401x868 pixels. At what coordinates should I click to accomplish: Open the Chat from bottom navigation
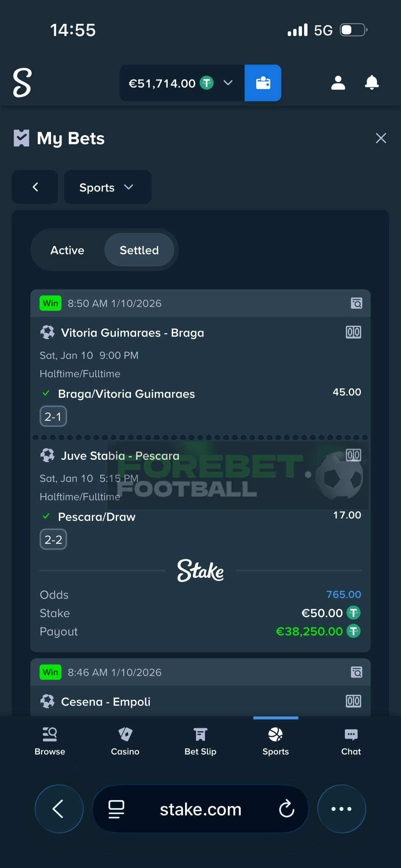[351, 740]
